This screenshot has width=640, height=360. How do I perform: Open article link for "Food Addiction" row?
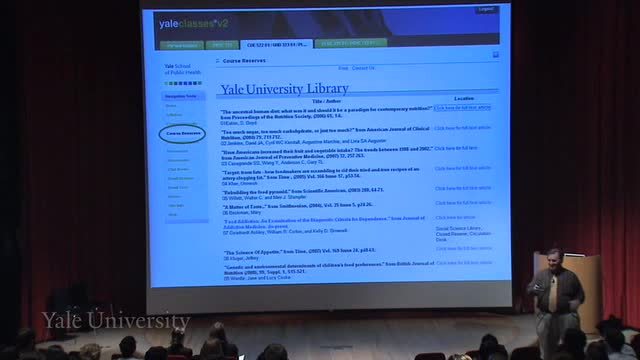pyautogui.click(x=456, y=218)
